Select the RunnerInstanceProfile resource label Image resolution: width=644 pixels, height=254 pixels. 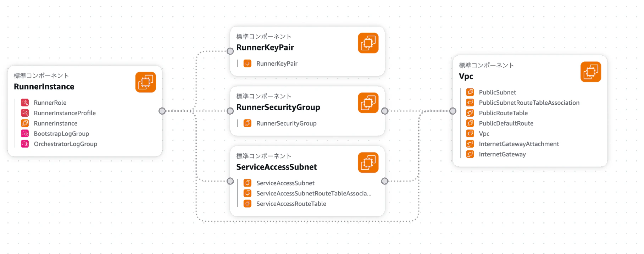65,113
